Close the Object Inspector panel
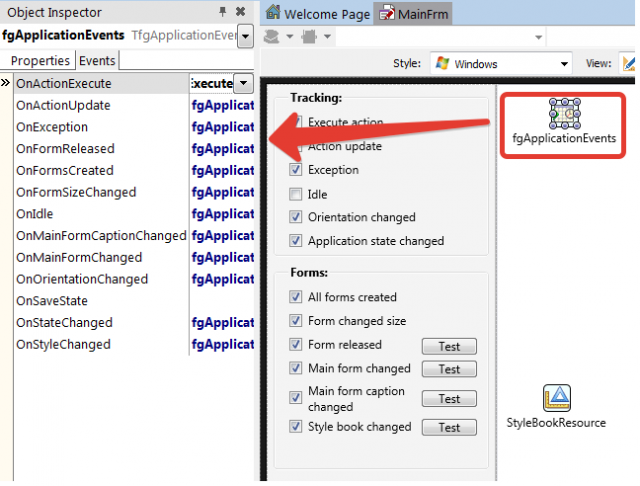640x486 pixels. 240,12
